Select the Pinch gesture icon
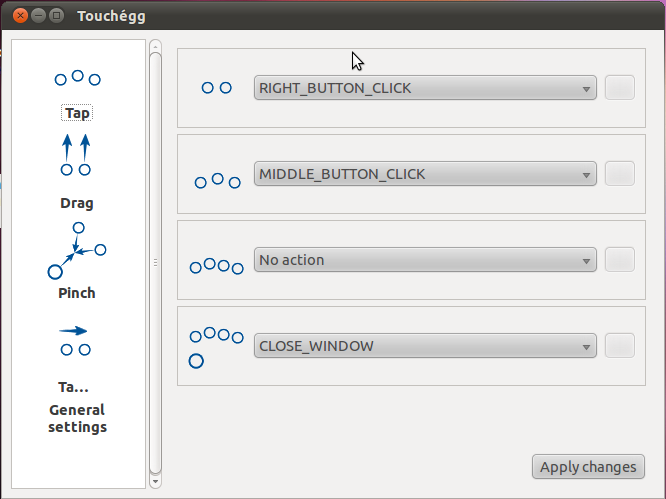Screen dimensions: 666x499 pyautogui.click(x=77, y=251)
